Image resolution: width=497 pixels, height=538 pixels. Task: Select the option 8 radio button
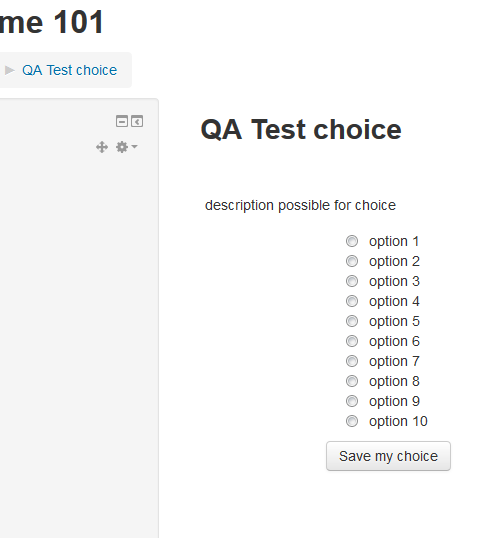point(352,381)
